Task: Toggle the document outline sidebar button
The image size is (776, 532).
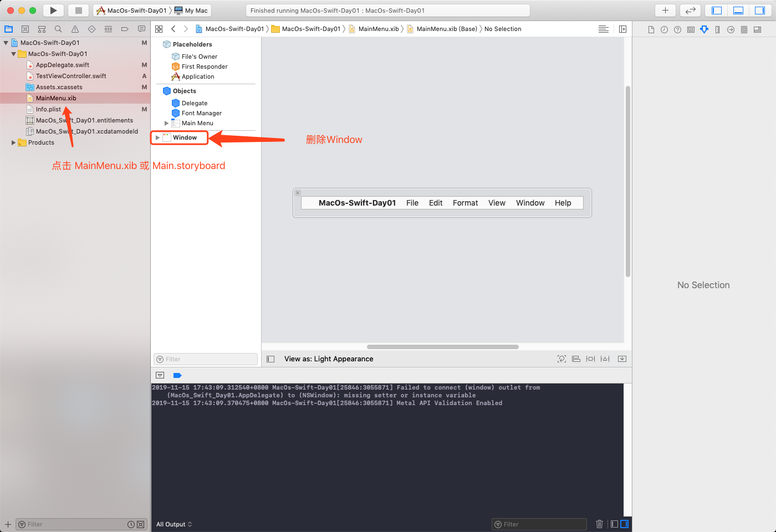Action: pyautogui.click(x=270, y=359)
